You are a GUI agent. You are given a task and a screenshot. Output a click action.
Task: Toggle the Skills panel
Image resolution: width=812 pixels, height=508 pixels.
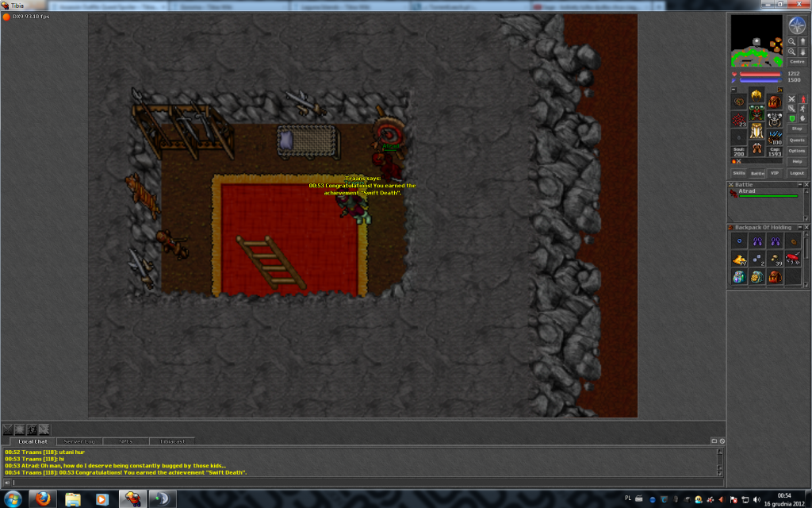[x=739, y=173]
